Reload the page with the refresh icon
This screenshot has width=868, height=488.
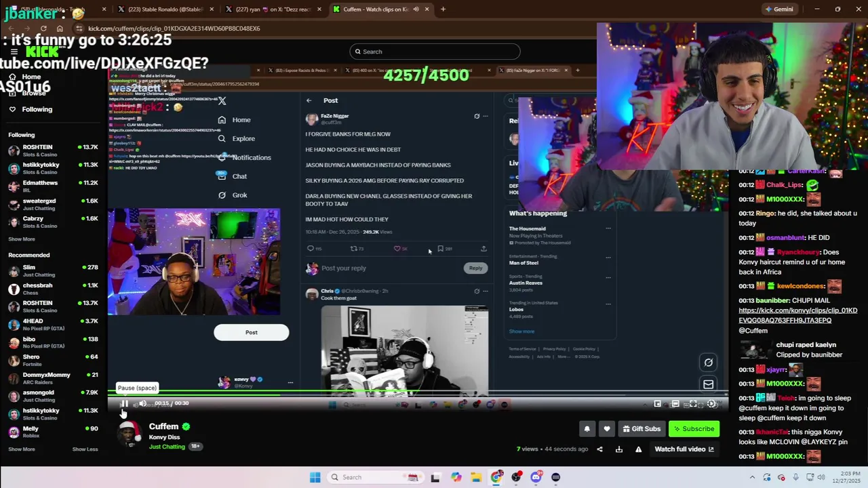pyautogui.click(x=43, y=28)
